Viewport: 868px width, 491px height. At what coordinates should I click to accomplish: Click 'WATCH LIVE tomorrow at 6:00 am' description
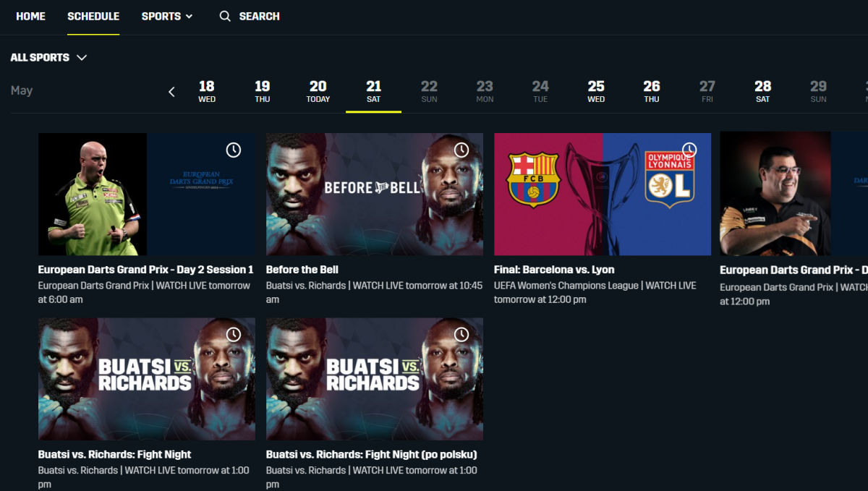[144, 292]
